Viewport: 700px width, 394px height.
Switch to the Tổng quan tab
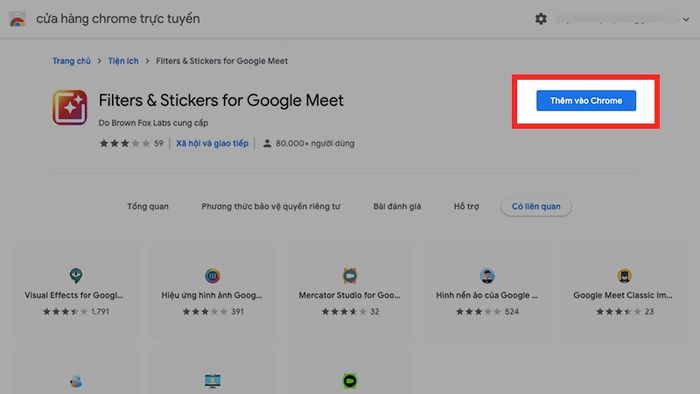148,206
